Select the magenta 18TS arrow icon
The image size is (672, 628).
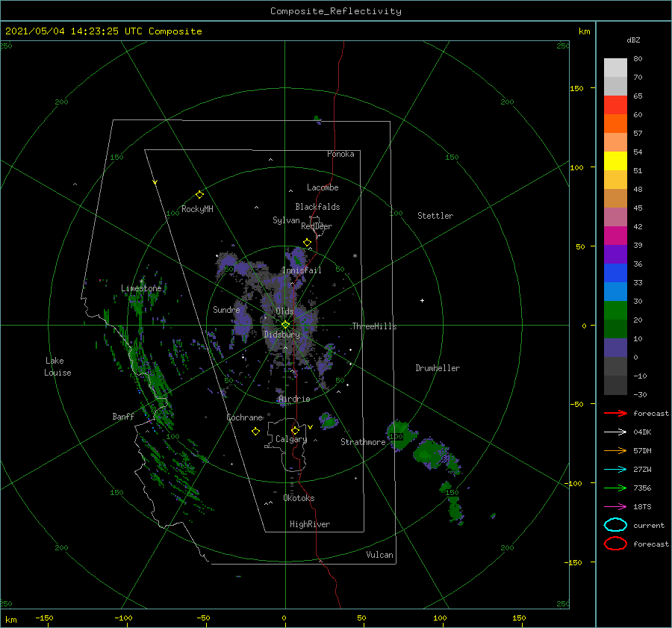[x=615, y=507]
